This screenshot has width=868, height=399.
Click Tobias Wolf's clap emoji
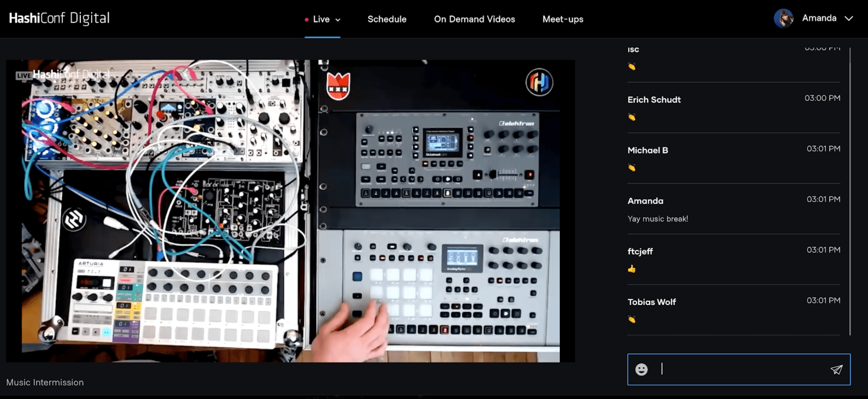click(x=632, y=319)
